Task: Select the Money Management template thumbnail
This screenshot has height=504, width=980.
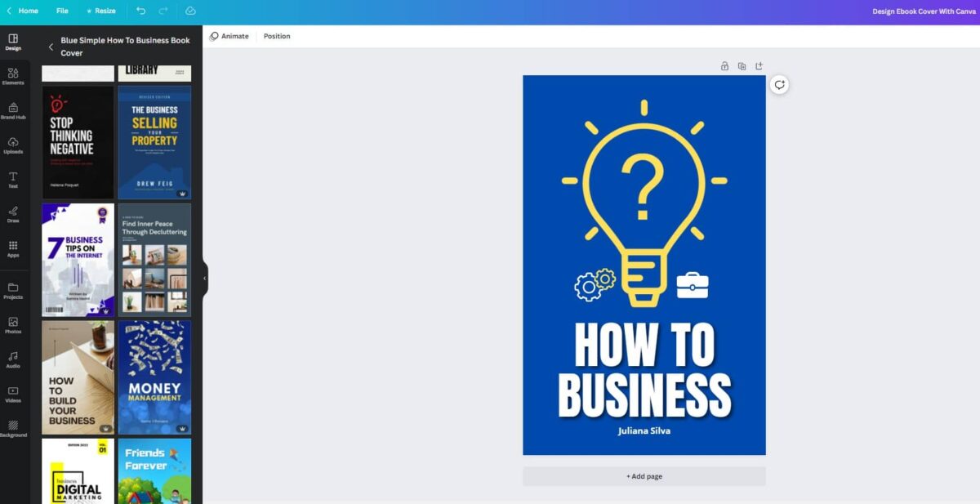Action: click(154, 376)
